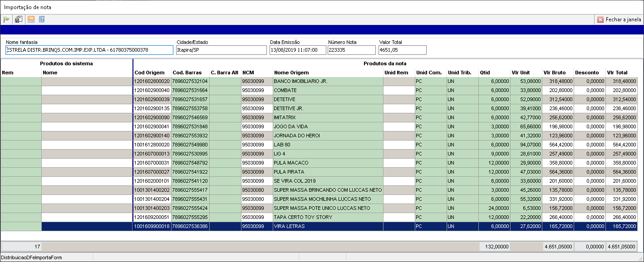644x262 pixels.
Task: Click the red X icon beside Fechar a janela
Action: (600, 19)
